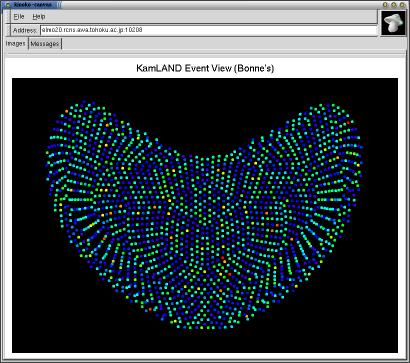Switch to the Images tab
Viewport: 410px width, 363px height.
(16, 44)
